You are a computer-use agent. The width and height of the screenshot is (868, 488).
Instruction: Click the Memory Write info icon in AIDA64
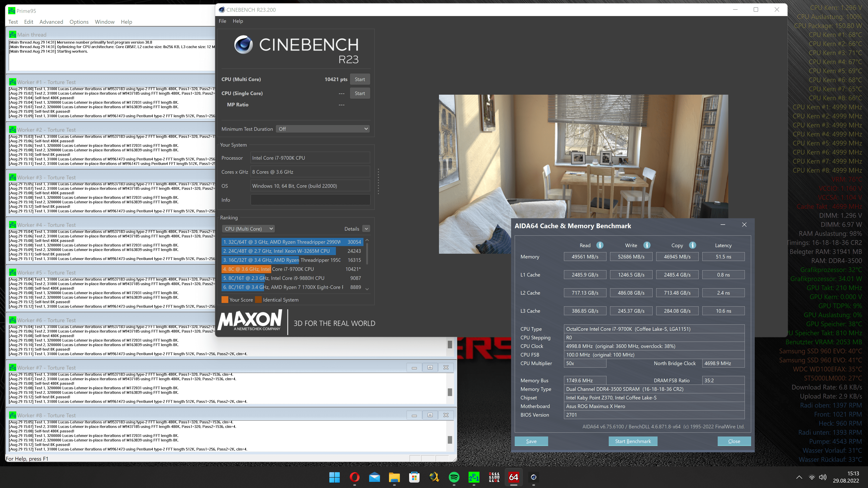(x=647, y=245)
